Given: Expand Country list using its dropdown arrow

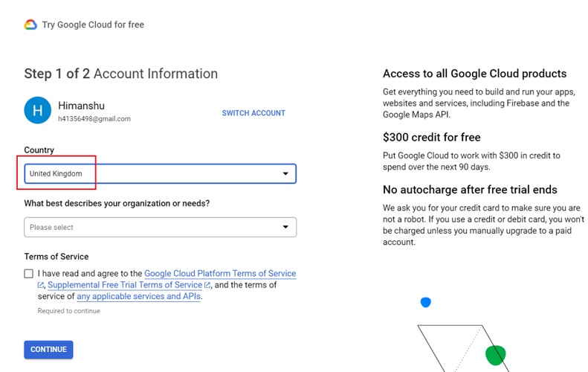Looking at the screenshot, I should tap(285, 174).
